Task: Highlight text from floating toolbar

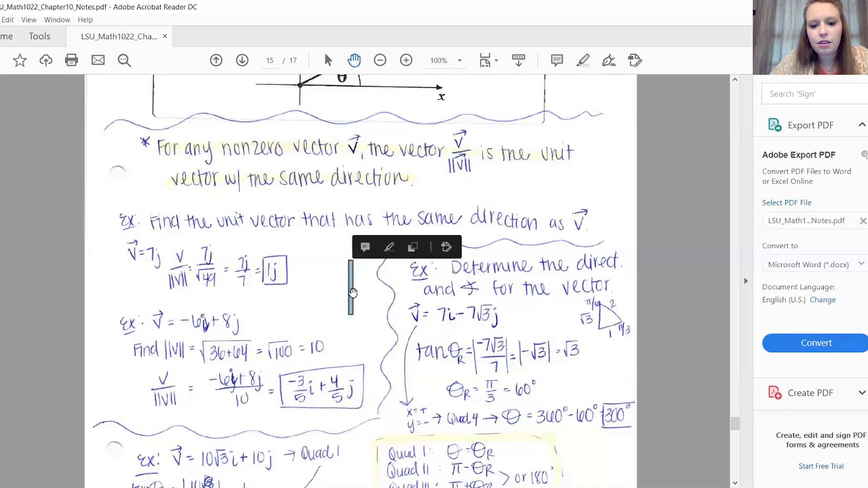Action: [389, 247]
